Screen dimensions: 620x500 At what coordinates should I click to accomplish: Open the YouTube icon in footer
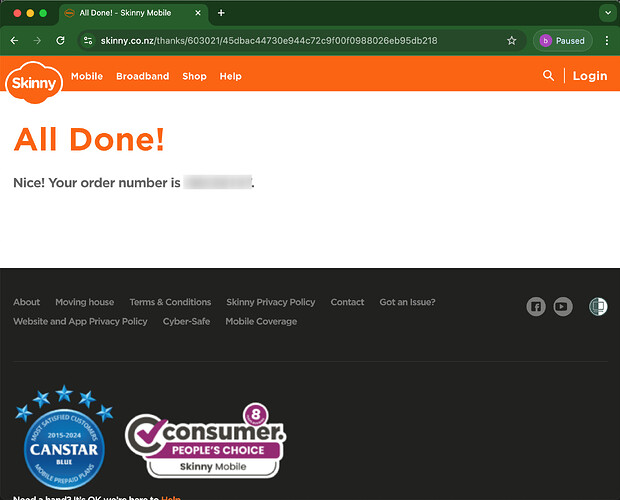coord(563,307)
